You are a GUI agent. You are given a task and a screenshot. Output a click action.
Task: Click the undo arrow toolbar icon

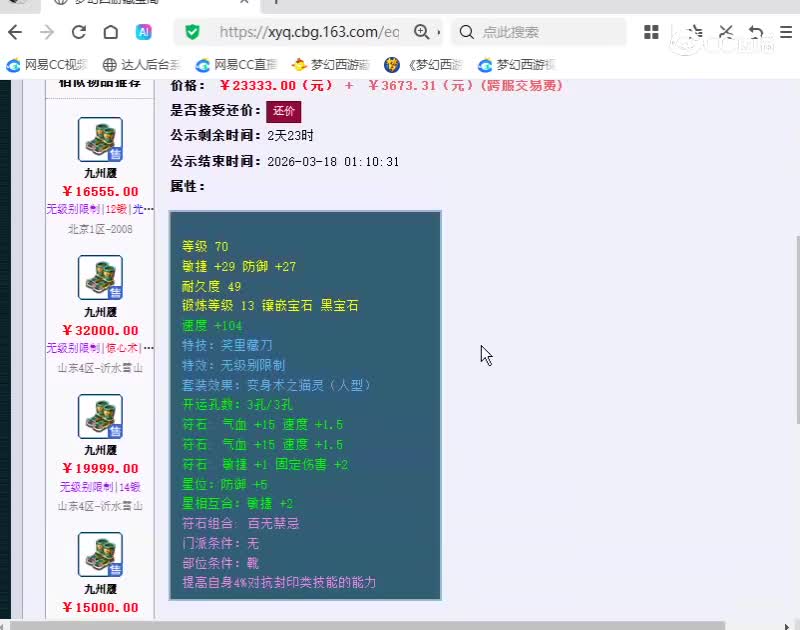[x=757, y=32]
